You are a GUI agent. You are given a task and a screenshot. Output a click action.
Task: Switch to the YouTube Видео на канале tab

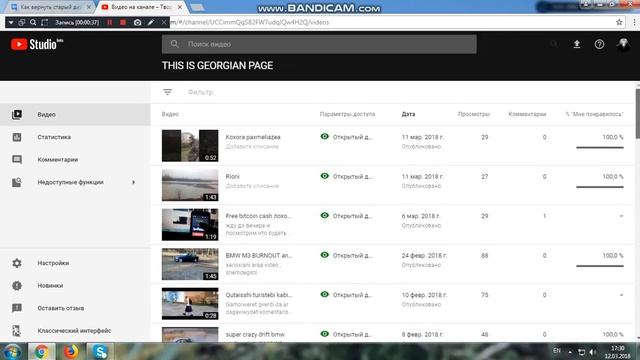point(142,7)
